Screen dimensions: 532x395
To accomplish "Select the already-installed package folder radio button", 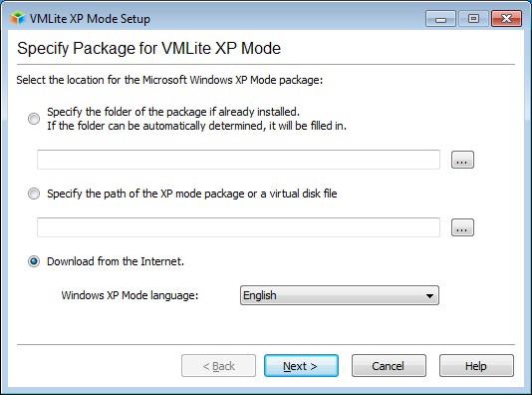I will pyautogui.click(x=34, y=119).
